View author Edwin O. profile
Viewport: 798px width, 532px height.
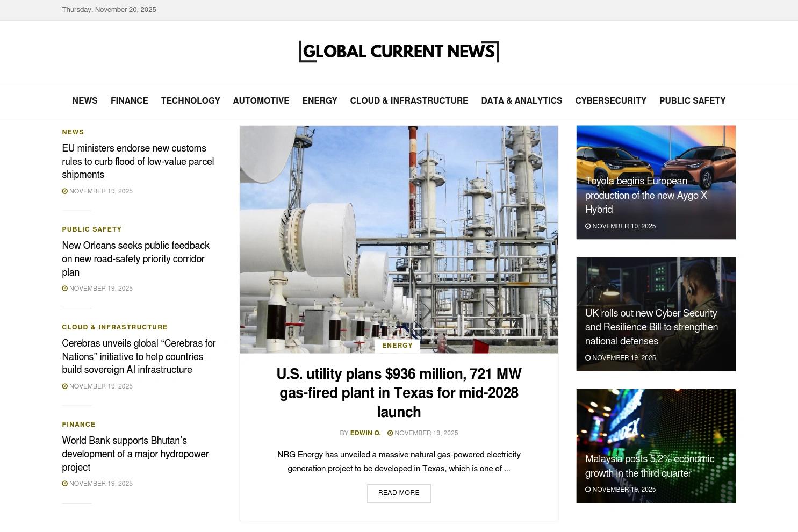click(365, 433)
